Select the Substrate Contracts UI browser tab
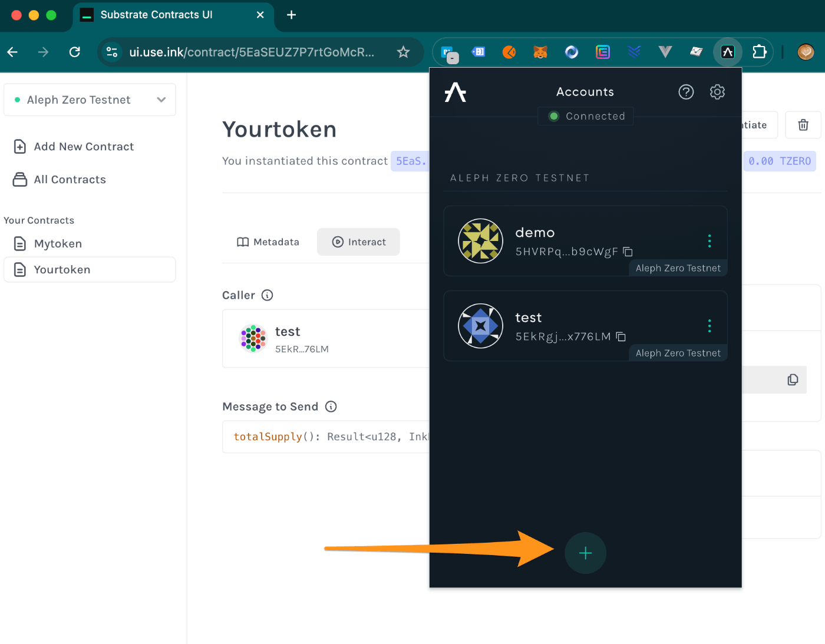The height and width of the screenshot is (644, 825). pos(173,15)
